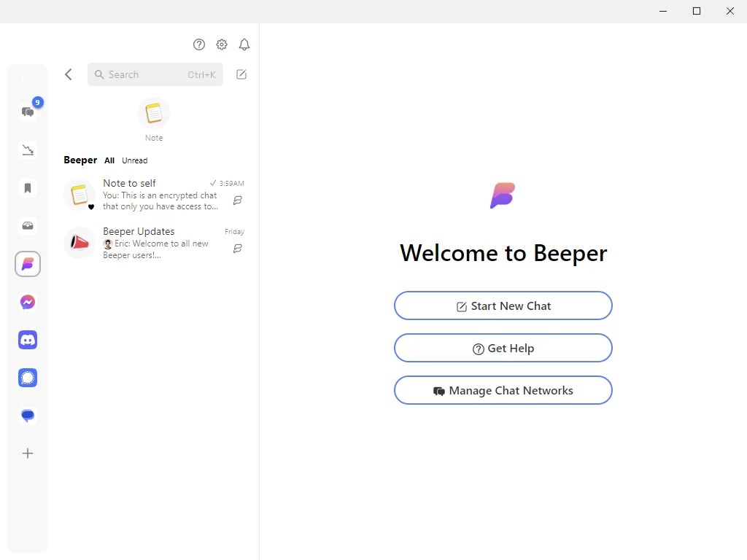Click the 'Beeper' section heading

80,160
